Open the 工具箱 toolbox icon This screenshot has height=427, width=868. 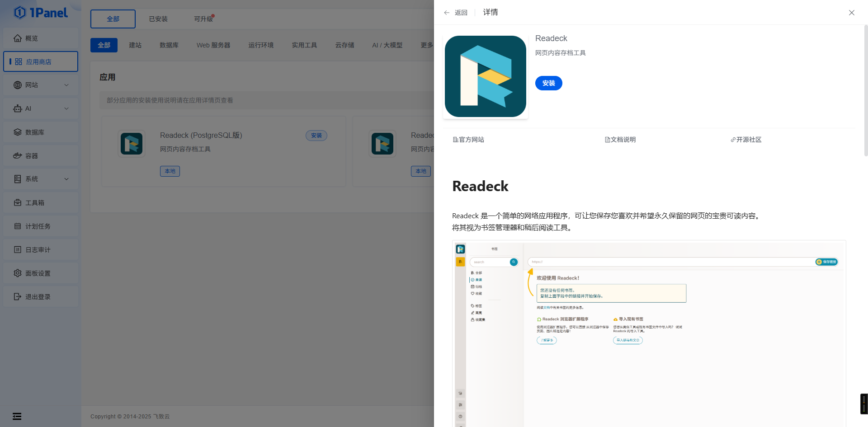click(18, 203)
